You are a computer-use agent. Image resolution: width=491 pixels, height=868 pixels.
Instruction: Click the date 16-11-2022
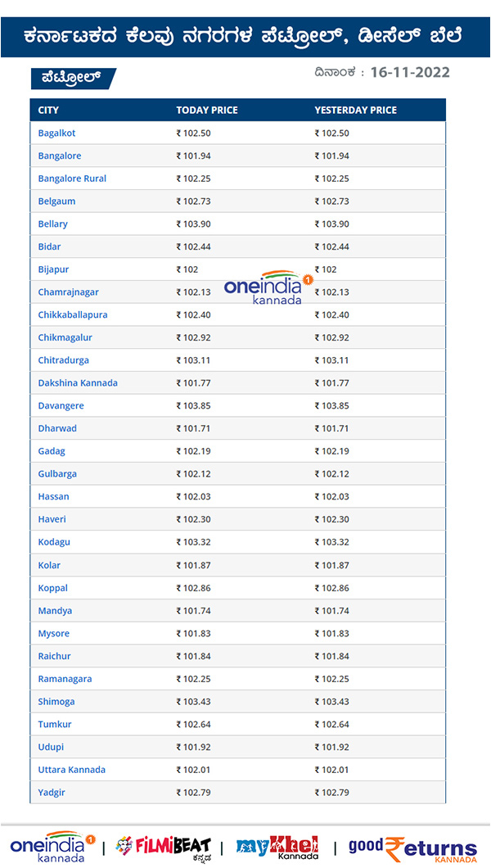tap(409, 72)
